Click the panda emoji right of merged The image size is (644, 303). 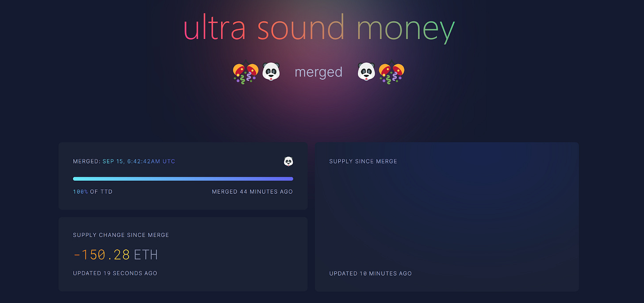click(366, 71)
